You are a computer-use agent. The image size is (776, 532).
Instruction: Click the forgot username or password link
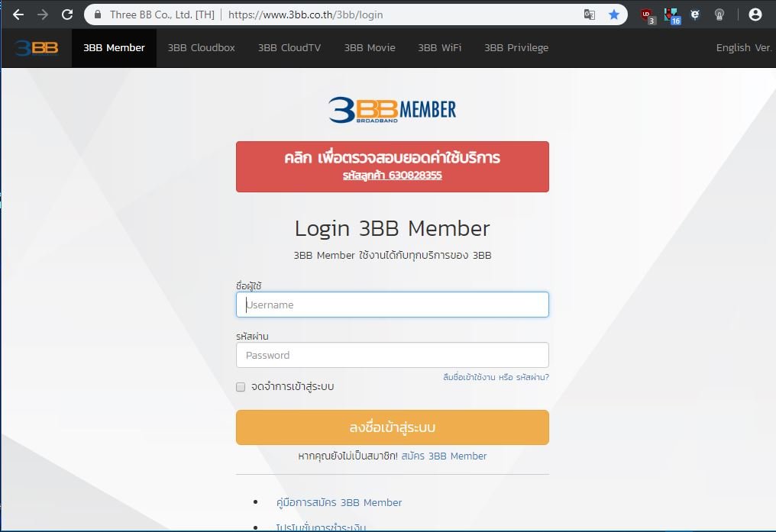tap(496, 377)
